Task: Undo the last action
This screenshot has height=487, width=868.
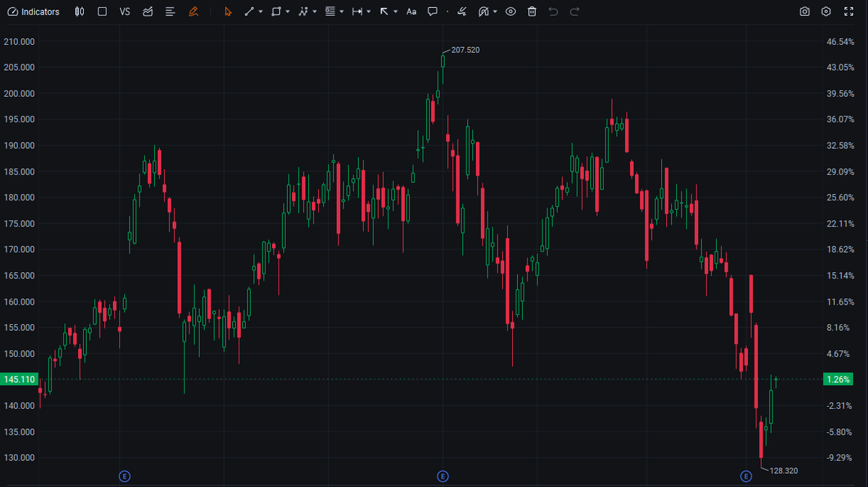Action: click(553, 12)
